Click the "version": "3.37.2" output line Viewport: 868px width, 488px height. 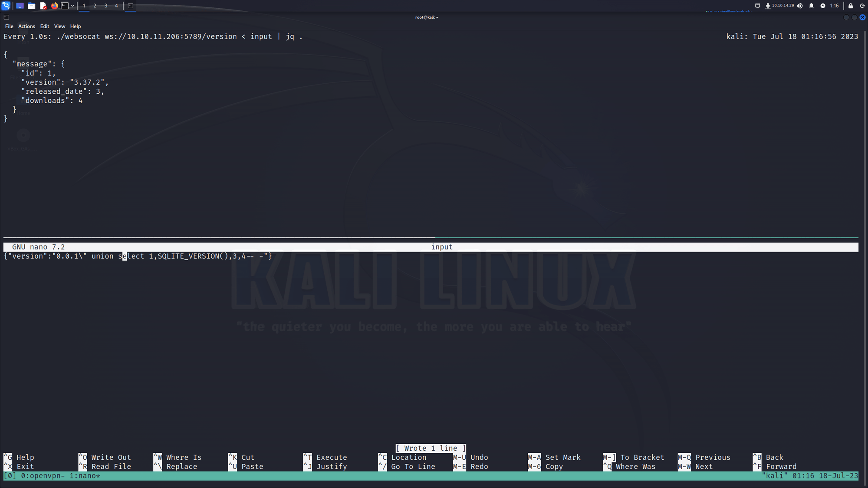pos(65,82)
